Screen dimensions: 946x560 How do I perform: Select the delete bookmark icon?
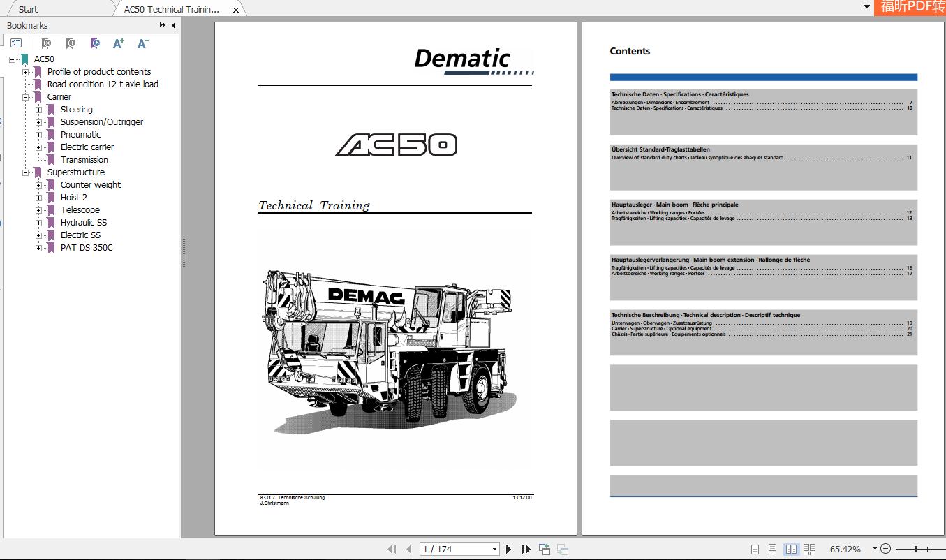point(45,43)
